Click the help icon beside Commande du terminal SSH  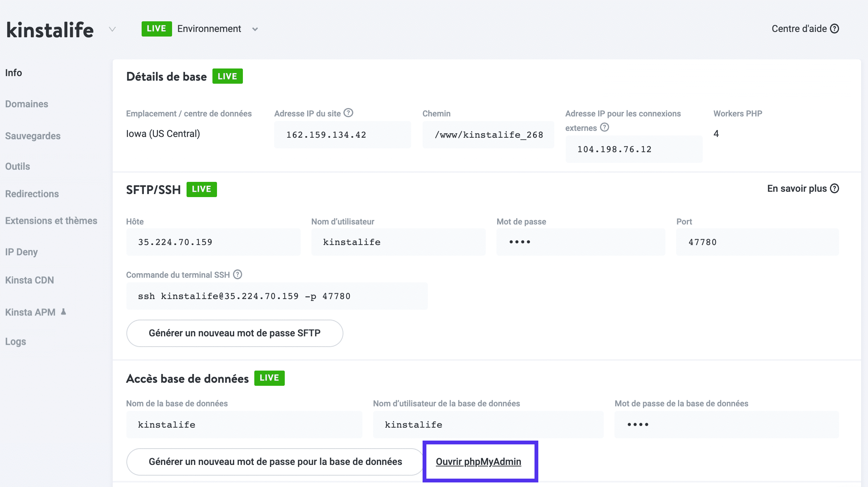(x=238, y=274)
